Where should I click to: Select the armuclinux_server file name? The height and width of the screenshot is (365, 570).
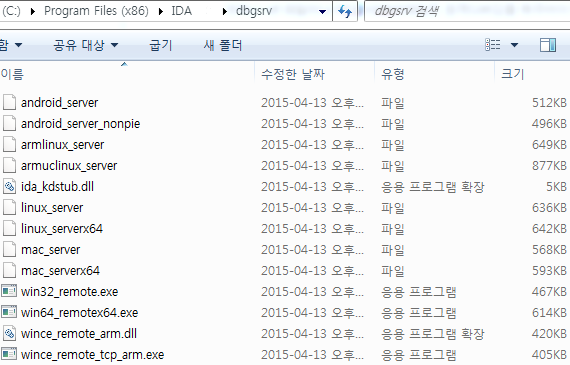coord(69,166)
